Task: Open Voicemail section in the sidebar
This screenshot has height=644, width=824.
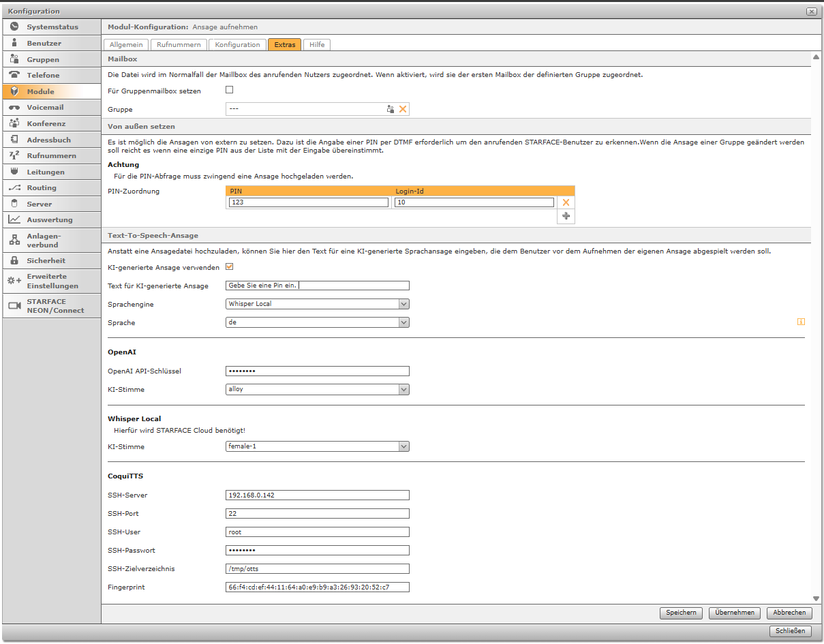Action: [45, 108]
